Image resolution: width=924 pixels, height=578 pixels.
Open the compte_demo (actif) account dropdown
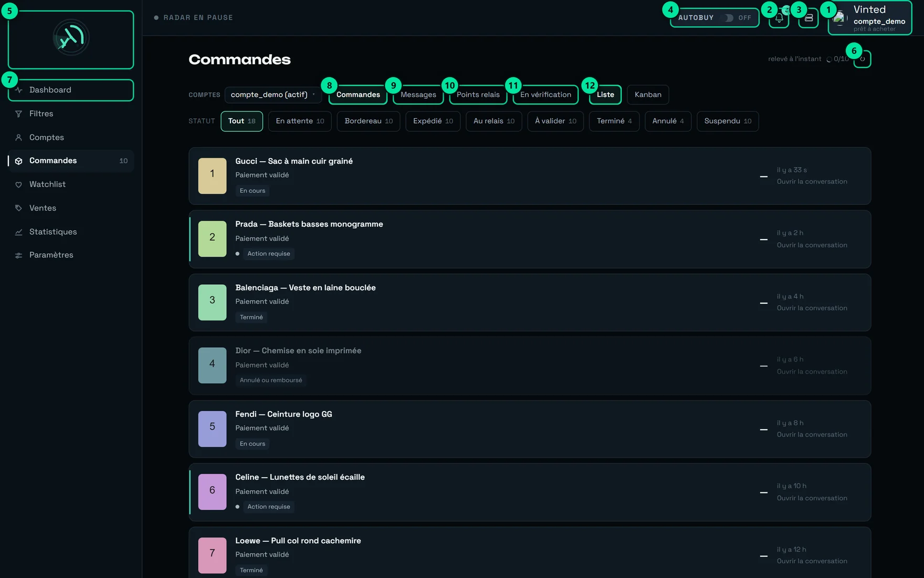(273, 95)
